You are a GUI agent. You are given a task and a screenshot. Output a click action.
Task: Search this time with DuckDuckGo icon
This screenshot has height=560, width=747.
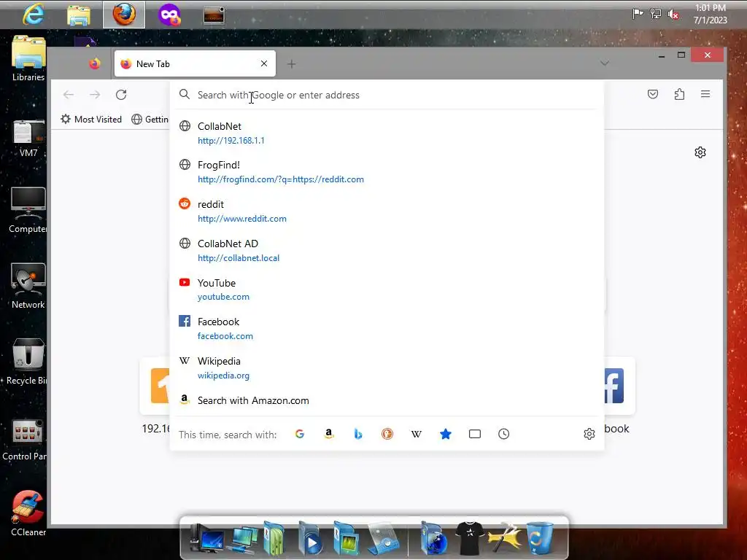387,434
